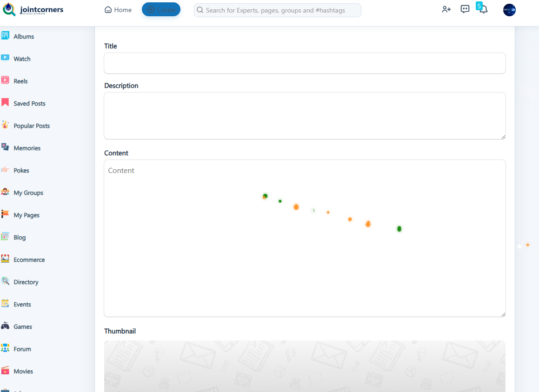Select the Thumbnail upload area
The image size is (539, 392).
[305, 366]
